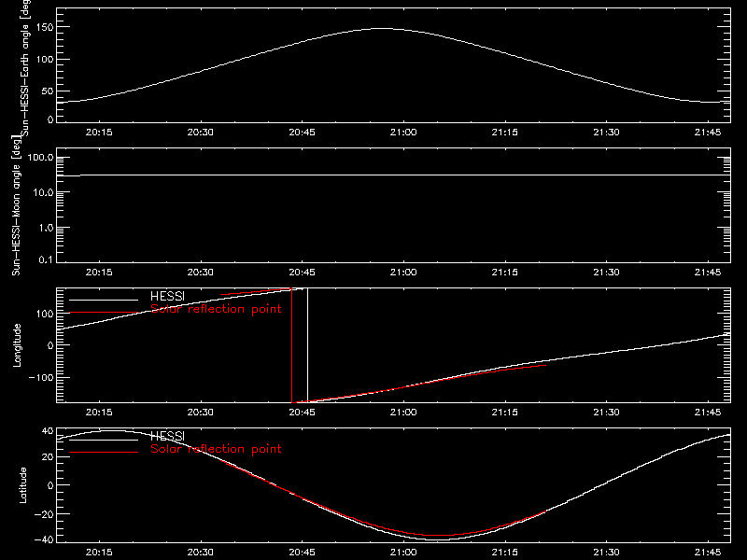Screen dimensions: 747x560
Task: Click 21:30 time label under Longitude plot
Action: [606, 413]
